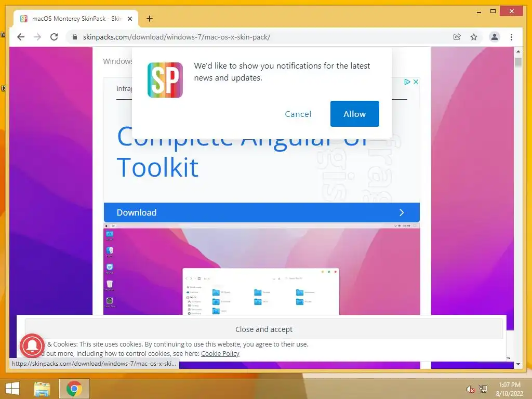Minimize the Chrome window

point(478,11)
